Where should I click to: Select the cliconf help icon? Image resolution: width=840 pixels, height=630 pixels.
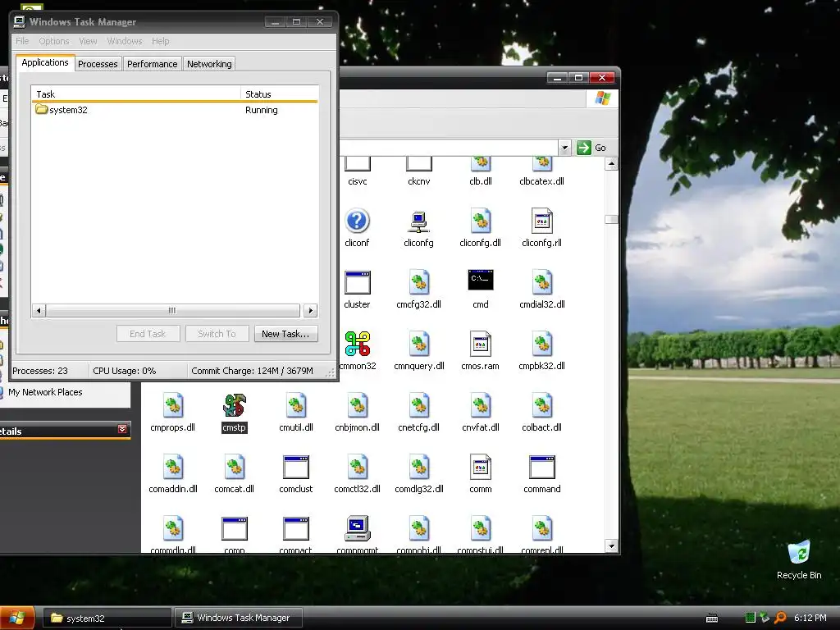357,221
